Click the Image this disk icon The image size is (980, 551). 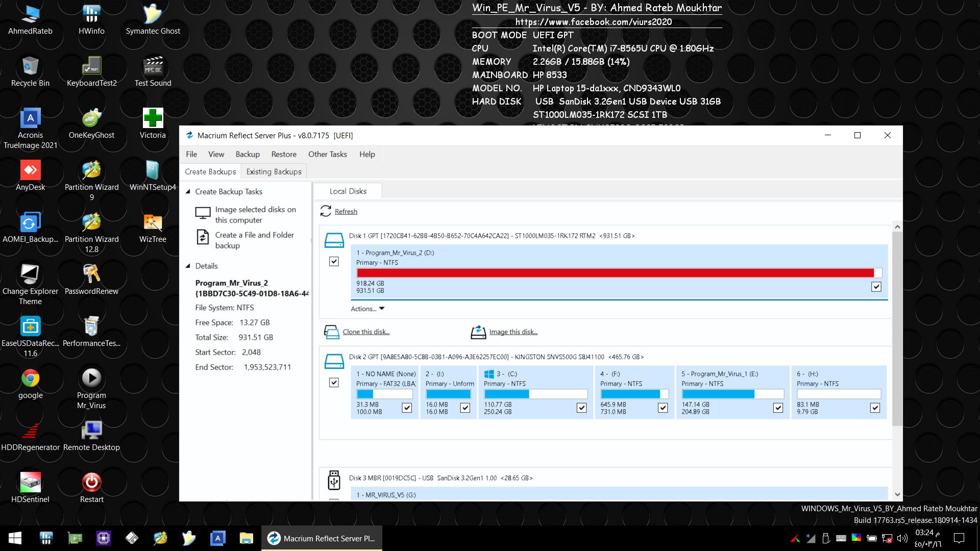coord(478,332)
